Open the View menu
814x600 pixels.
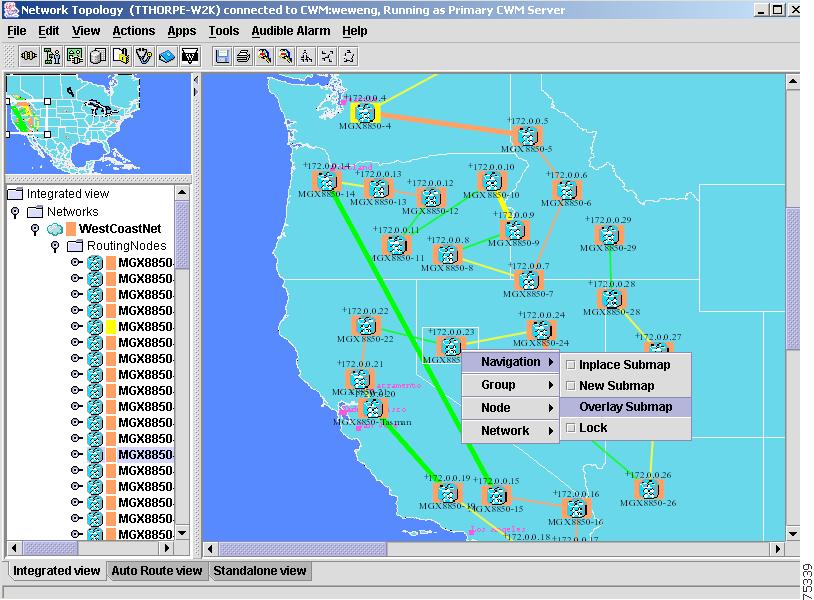(x=86, y=31)
